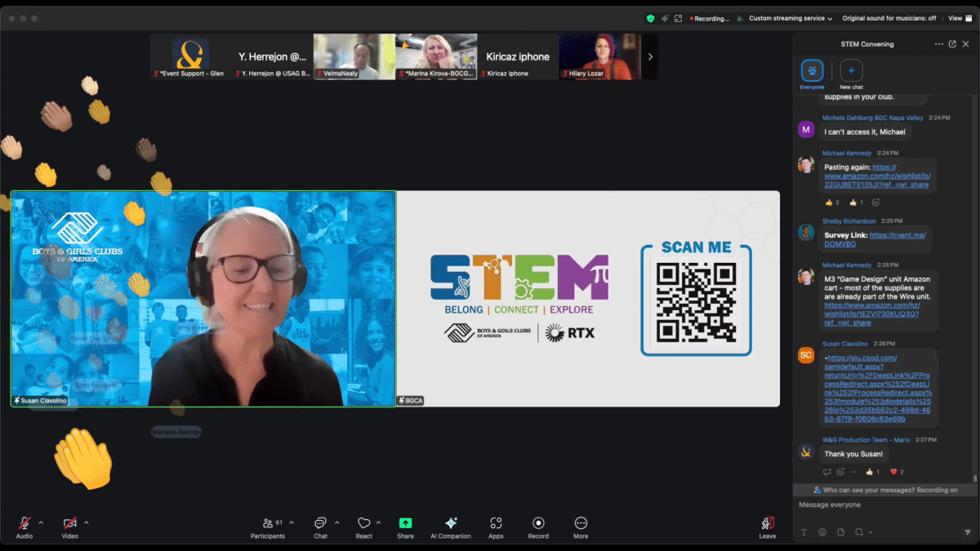The height and width of the screenshot is (551, 980).
Task: Toggle thumbs up count 2 on 'Pasting again'
Action: coord(832,202)
